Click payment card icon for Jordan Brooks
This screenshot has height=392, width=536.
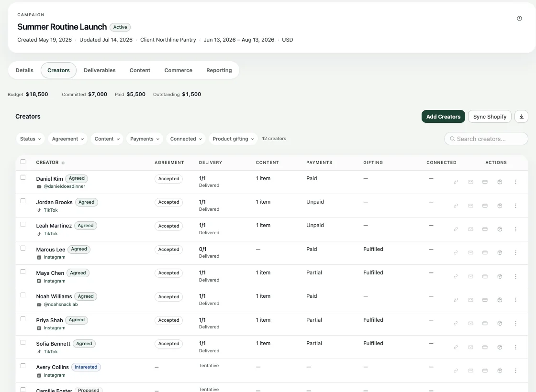point(485,206)
